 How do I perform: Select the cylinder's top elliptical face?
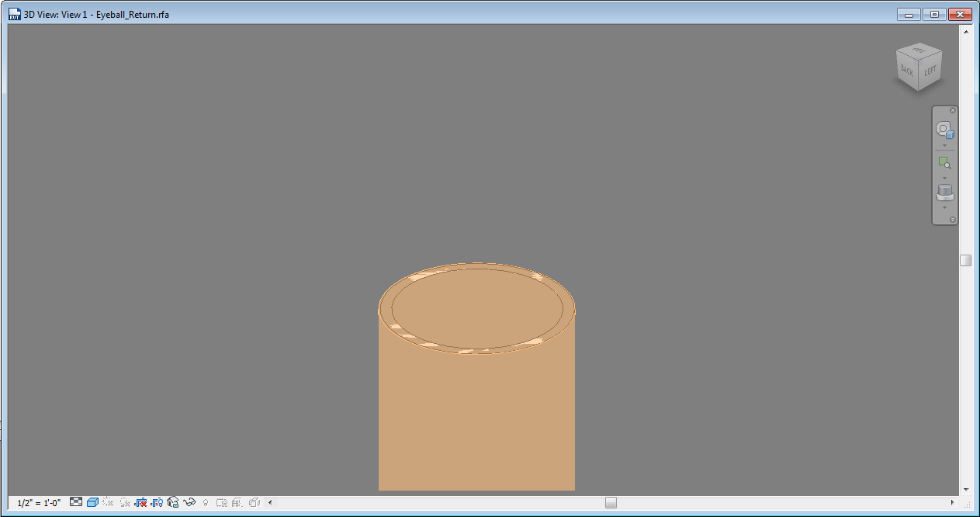click(476, 308)
